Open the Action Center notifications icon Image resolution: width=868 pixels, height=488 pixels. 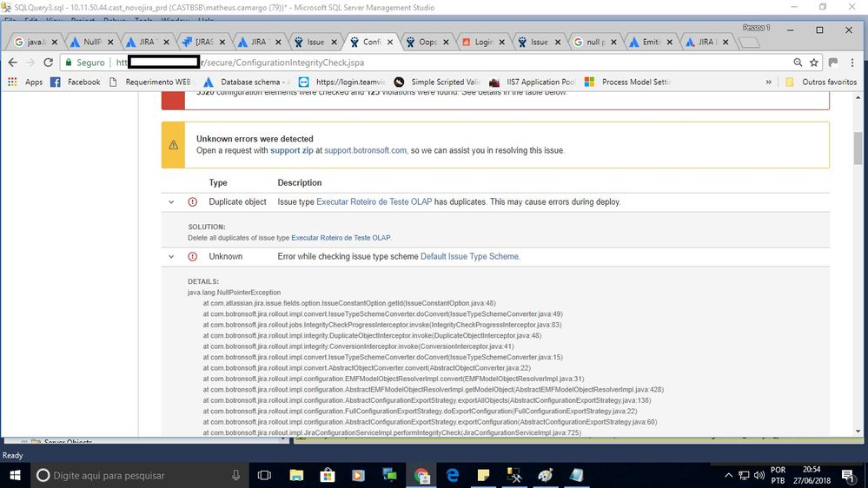848,475
